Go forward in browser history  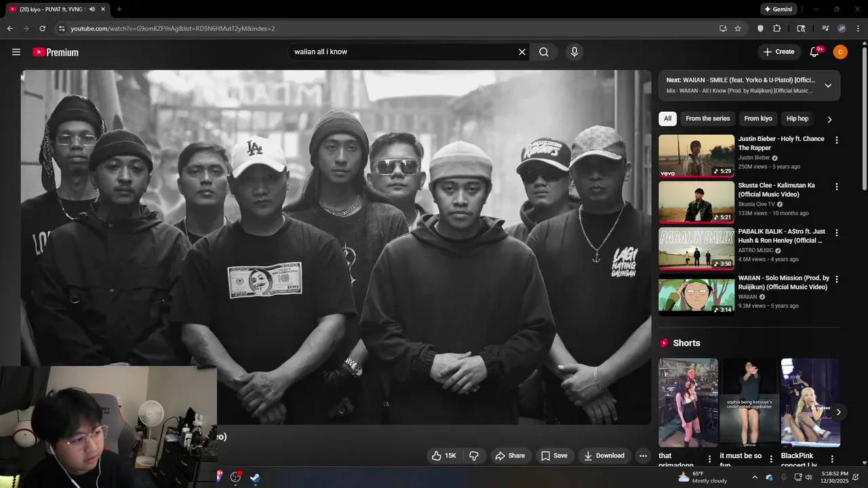26,28
